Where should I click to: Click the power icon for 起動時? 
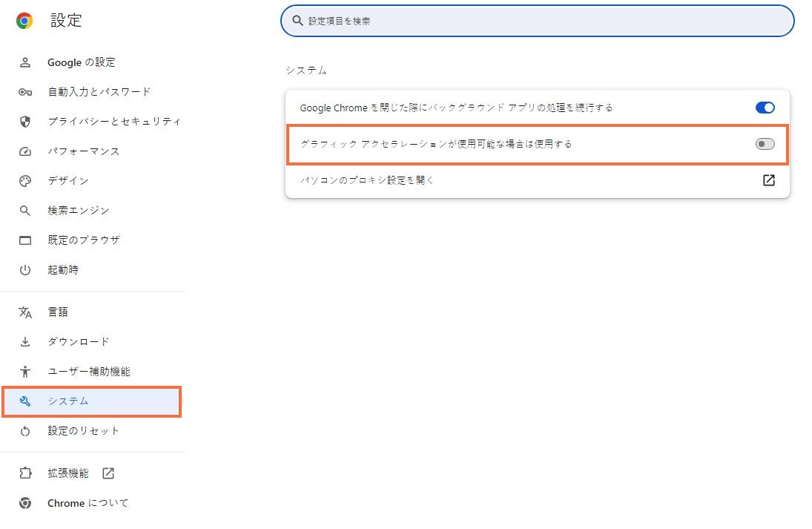(x=25, y=270)
